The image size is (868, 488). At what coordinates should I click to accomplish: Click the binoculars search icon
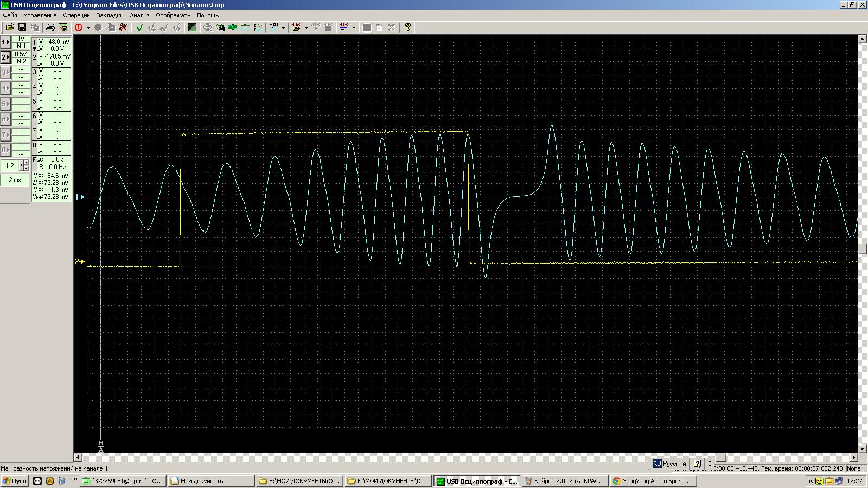tap(220, 27)
